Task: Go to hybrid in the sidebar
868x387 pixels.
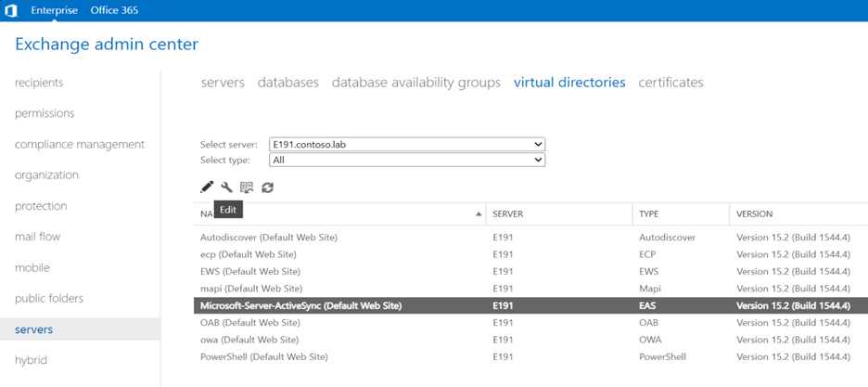Action: 31,360
